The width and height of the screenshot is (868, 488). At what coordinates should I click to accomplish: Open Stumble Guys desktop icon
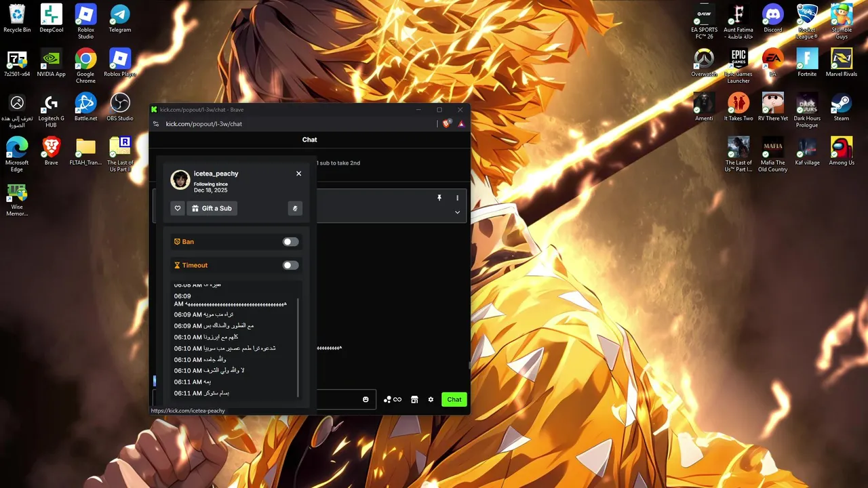[842, 22]
